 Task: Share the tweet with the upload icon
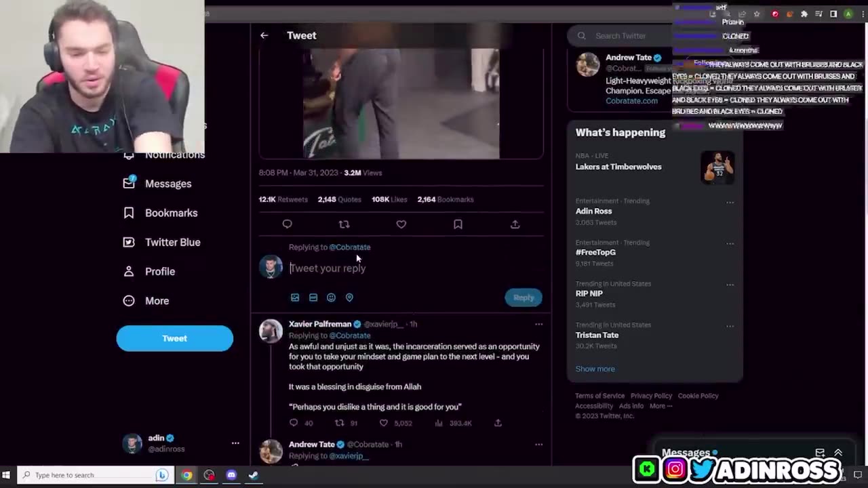(x=515, y=224)
